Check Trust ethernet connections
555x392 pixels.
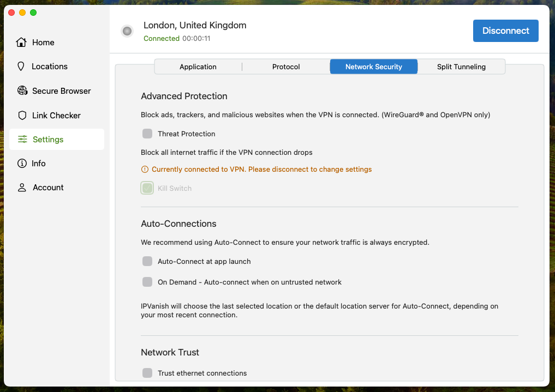[x=147, y=373]
